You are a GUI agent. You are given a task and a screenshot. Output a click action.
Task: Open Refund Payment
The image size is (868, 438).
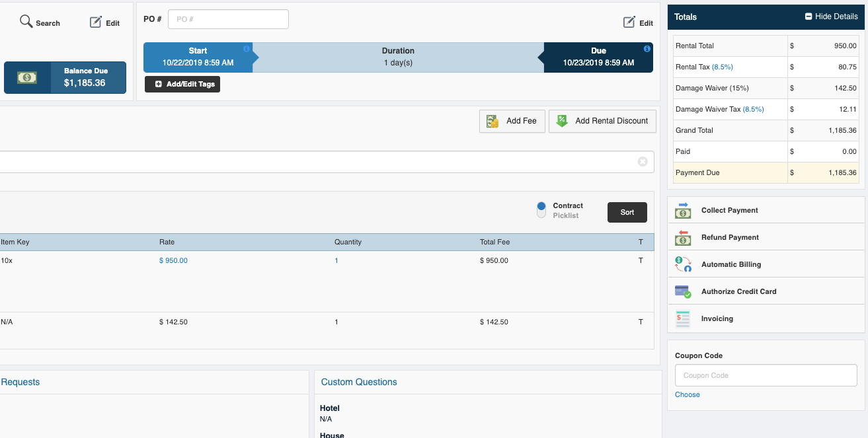click(x=766, y=237)
